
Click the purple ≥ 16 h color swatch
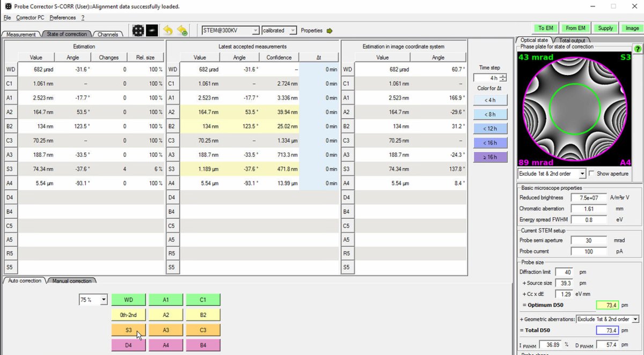coord(489,157)
